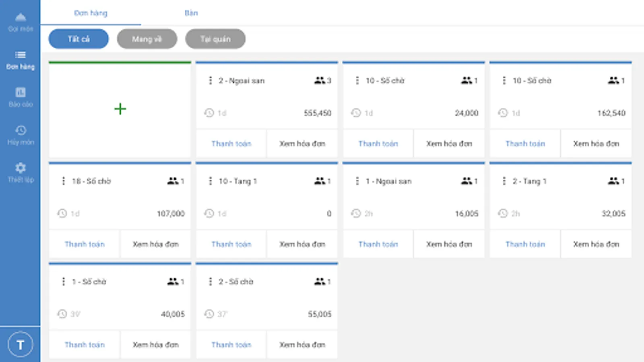Click the T user avatar icon
This screenshot has width=644, height=362.
[20, 344]
